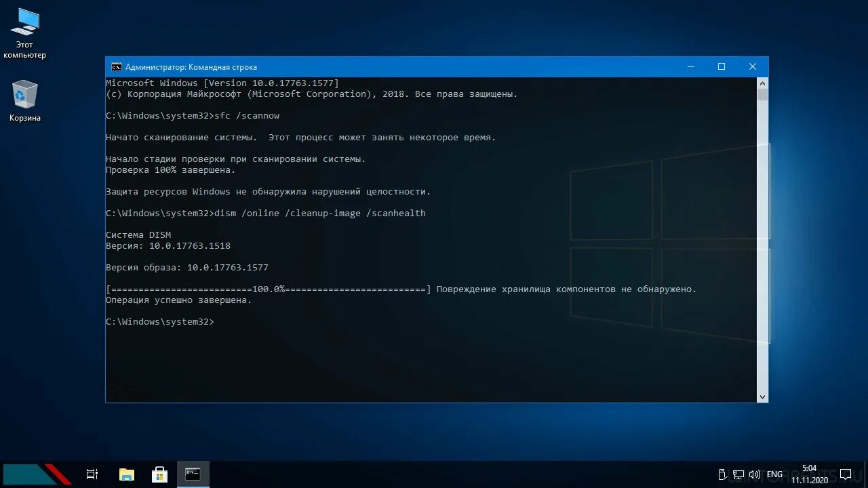Select the Command Prompt taskbar button
The width and height of the screenshot is (868, 488).
pyautogui.click(x=193, y=474)
